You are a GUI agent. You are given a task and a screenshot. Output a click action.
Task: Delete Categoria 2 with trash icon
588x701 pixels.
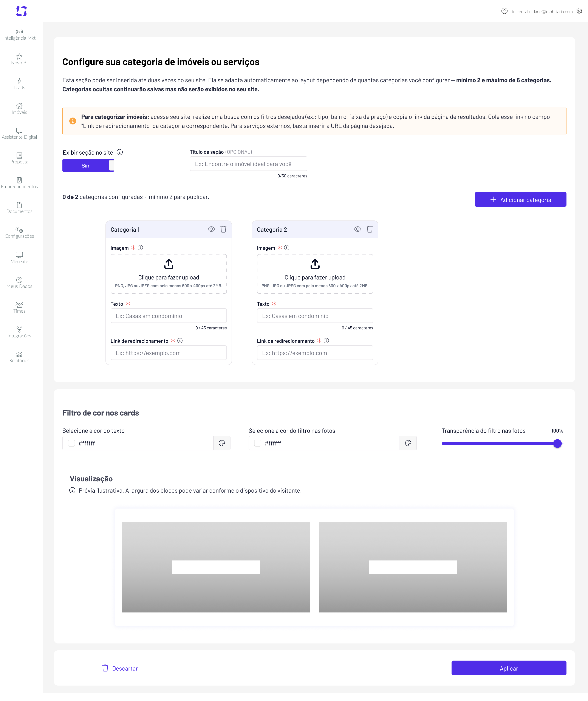pyautogui.click(x=369, y=229)
